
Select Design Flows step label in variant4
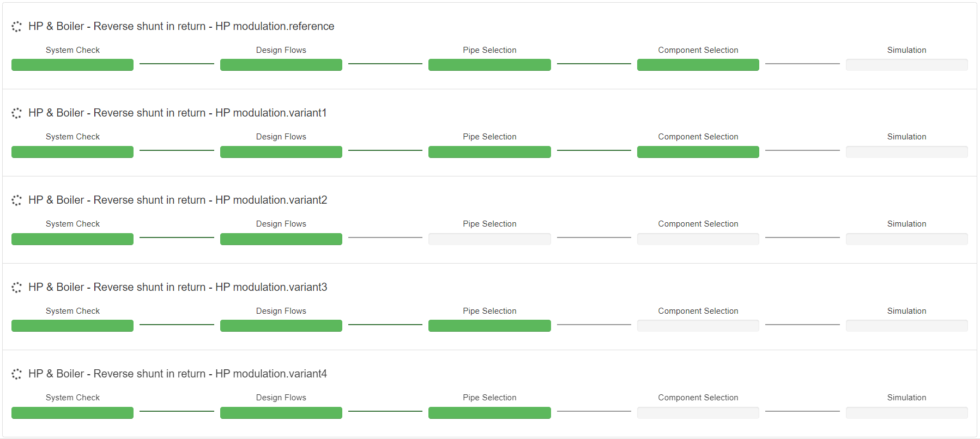pyautogui.click(x=281, y=398)
